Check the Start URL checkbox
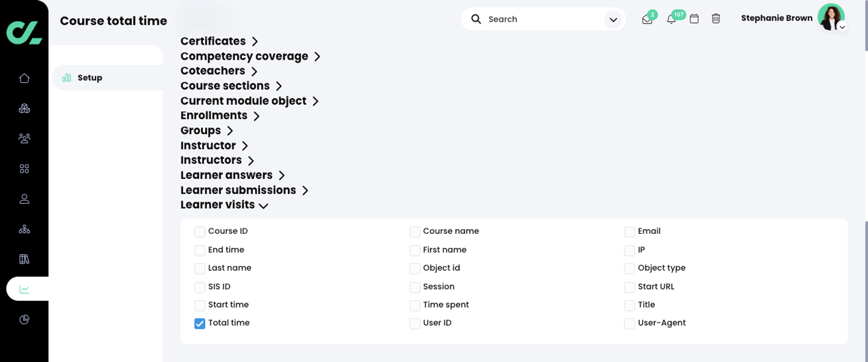The height and width of the screenshot is (362, 868). (x=629, y=288)
